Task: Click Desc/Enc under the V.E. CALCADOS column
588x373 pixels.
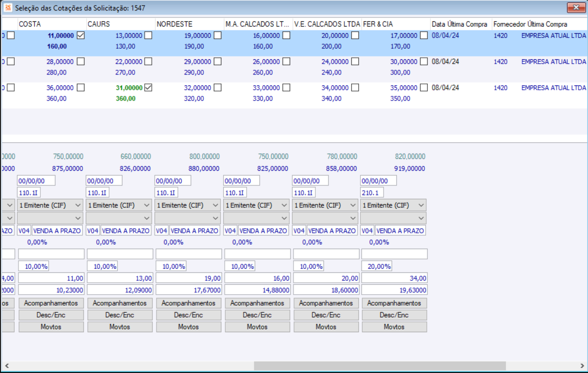Action: pyautogui.click(x=326, y=315)
